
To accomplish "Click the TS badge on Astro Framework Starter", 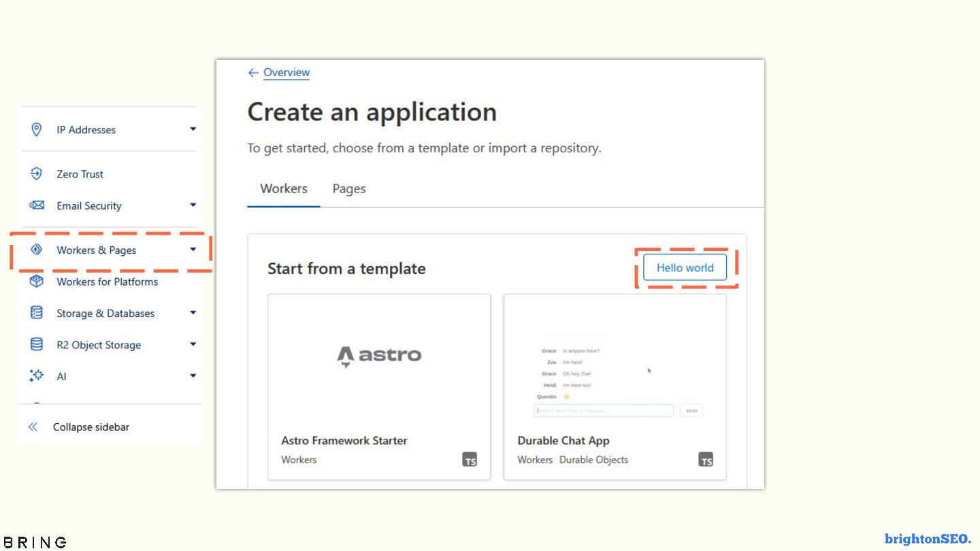I will (x=470, y=459).
